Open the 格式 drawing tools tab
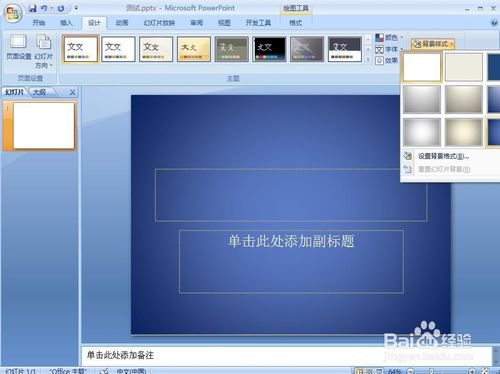The image size is (500, 374). coord(295,23)
